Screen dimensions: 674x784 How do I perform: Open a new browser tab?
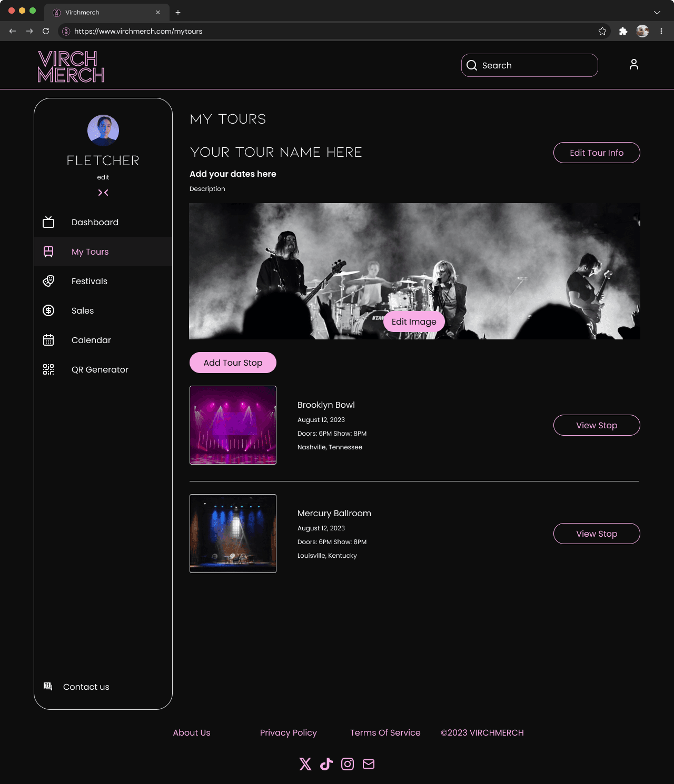pos(178,12)
